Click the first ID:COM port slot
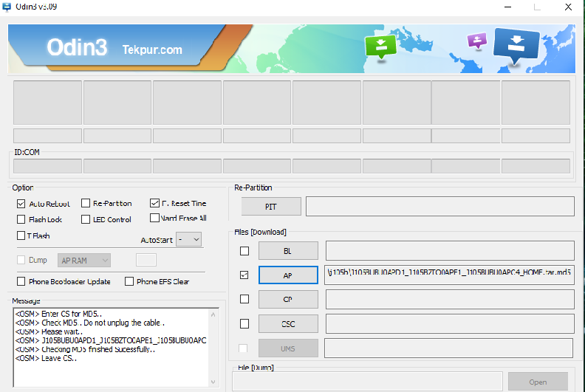This screenshot has height=392, width=585. point(47,166)
